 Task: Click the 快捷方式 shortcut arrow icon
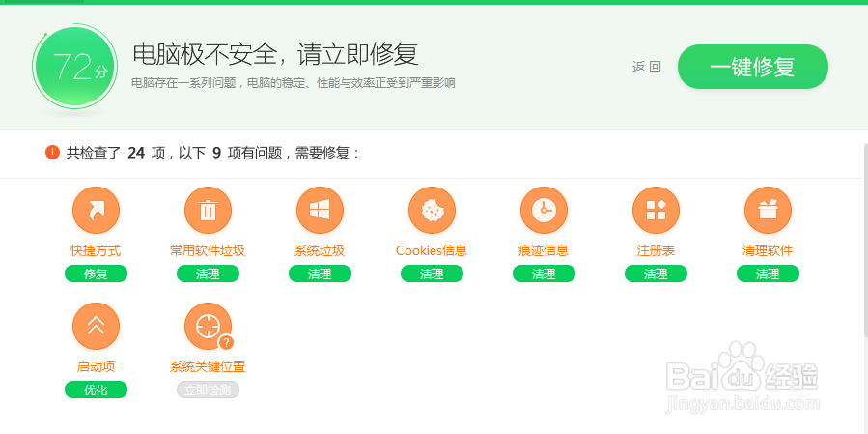coord(96,210)
